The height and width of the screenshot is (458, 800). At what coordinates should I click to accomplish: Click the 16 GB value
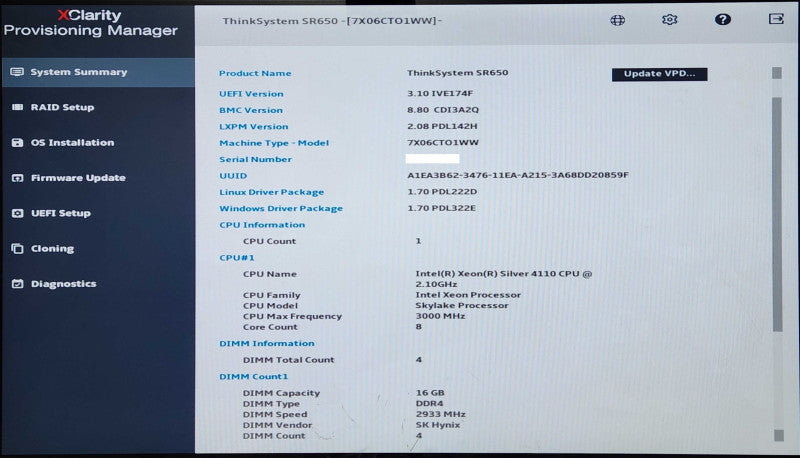430,393
